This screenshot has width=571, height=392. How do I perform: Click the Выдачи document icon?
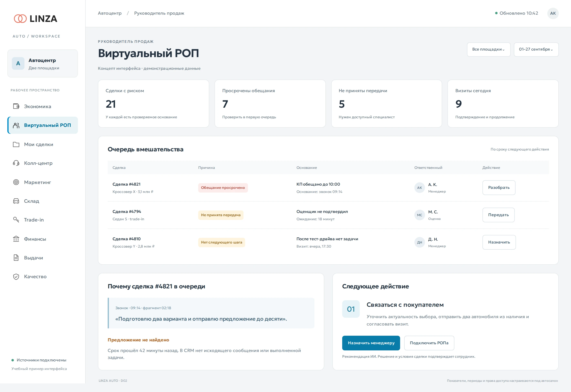[x=16, y=258]
